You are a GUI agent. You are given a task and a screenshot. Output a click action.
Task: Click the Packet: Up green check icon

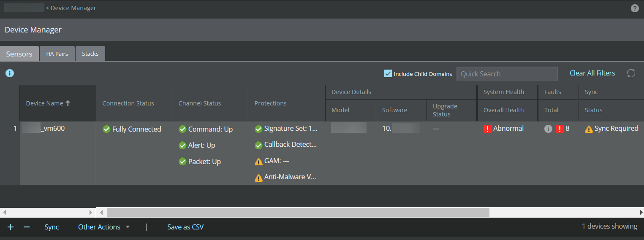tap(182, 162)
